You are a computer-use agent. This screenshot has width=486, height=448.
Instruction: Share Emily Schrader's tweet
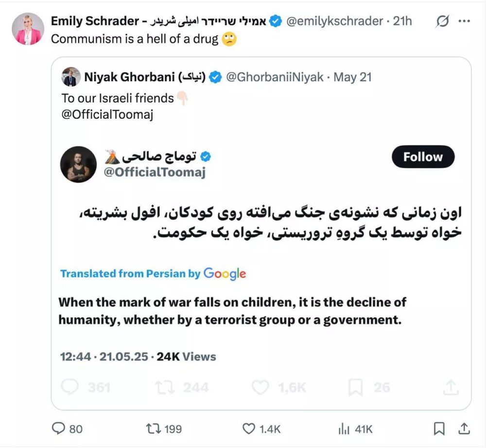464,429
